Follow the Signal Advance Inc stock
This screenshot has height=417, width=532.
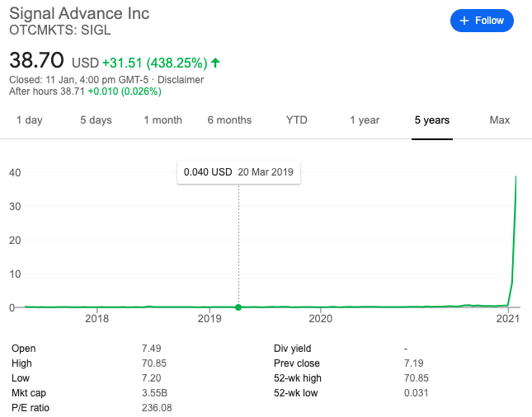tap(482, 21)
